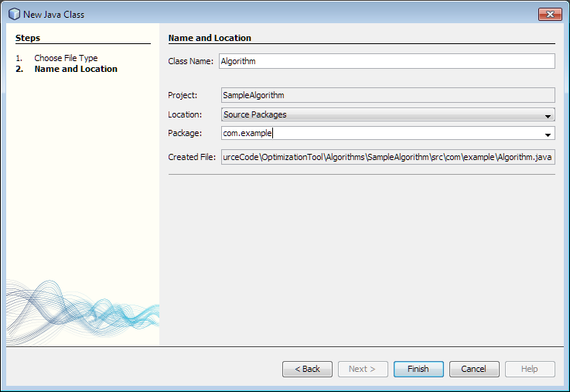Cancel the new class wizard
This screenshot has width=570, height=392.
coord(474,369)
